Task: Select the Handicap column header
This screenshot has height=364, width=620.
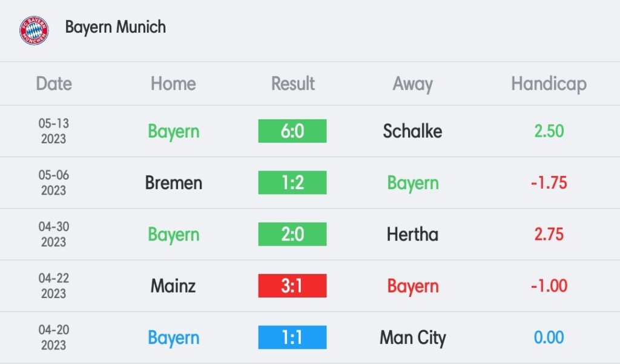Action: pyautogui.click(x=549, y=83)
